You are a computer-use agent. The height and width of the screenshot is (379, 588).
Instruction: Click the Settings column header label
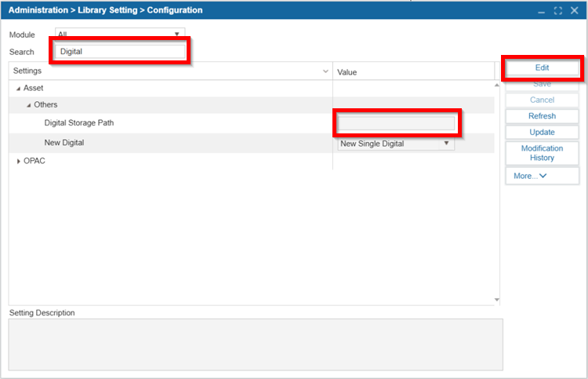tap(27, 71)
